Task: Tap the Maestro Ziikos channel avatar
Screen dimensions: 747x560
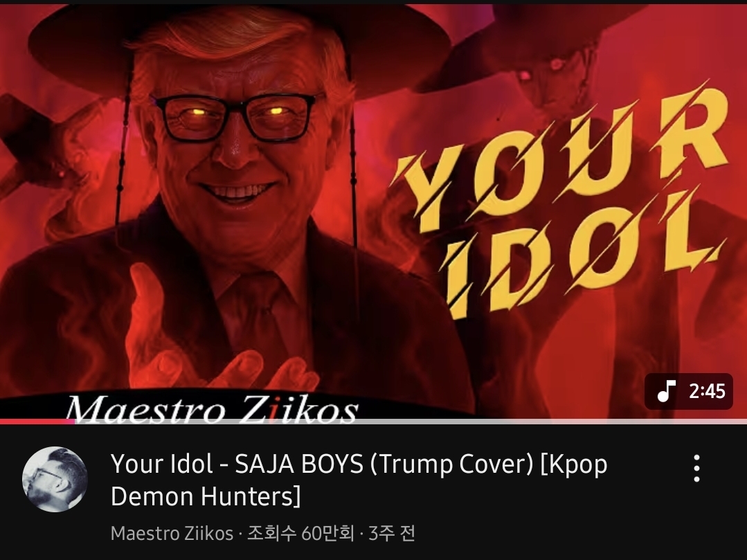Action: coord(55,479)
